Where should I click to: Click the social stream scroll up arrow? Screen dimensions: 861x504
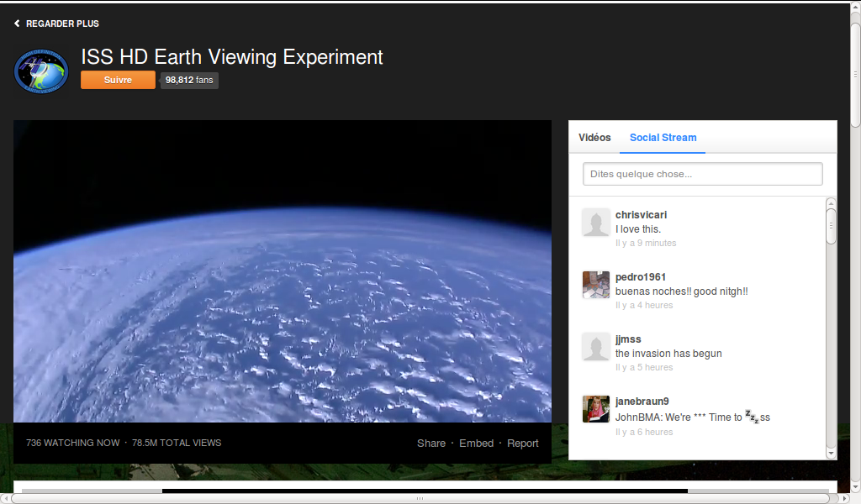click(x=831, y=203)
